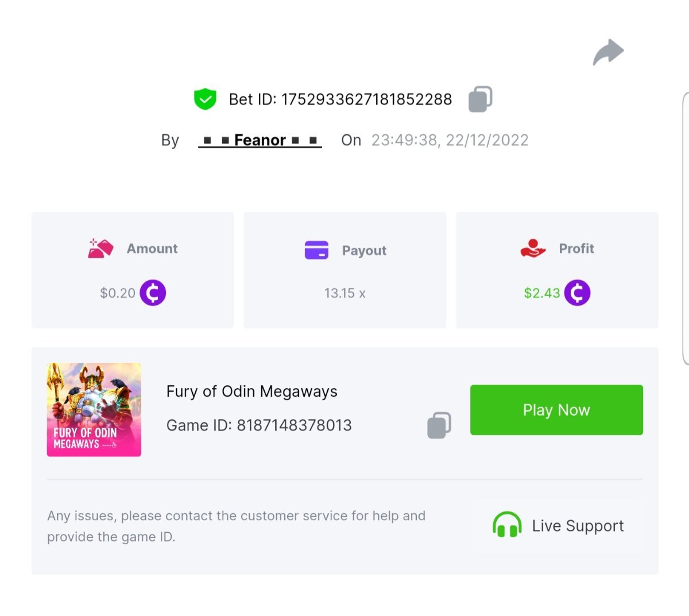Click the purple Payout card icon
This screenshot has width=689, height=616.
pyautogui.click(x=316, y=250)
